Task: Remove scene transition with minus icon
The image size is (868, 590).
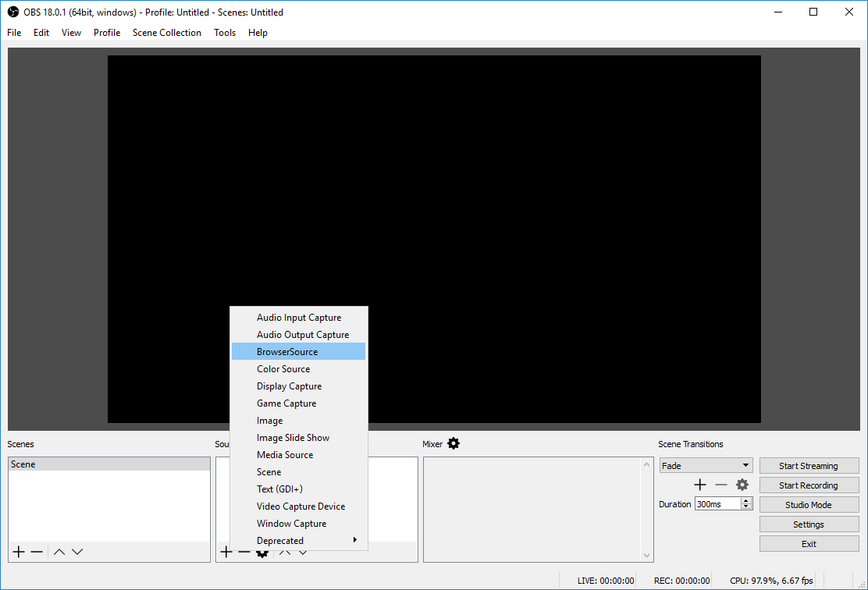Action: (x=720, y=485)
